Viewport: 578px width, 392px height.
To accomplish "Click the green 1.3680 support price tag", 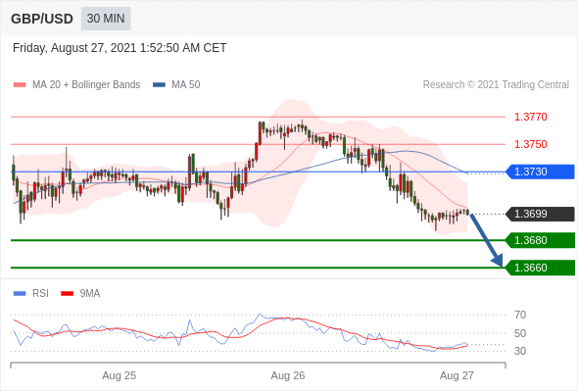I will (540, 240).
